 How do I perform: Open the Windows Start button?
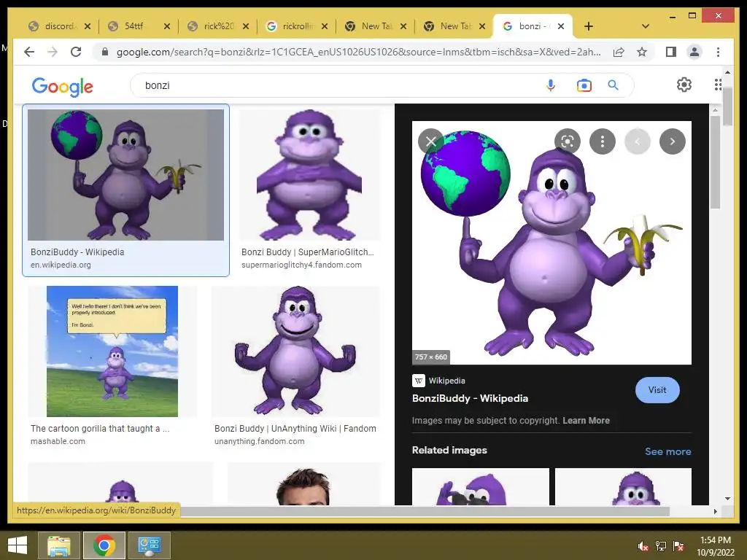18,545
